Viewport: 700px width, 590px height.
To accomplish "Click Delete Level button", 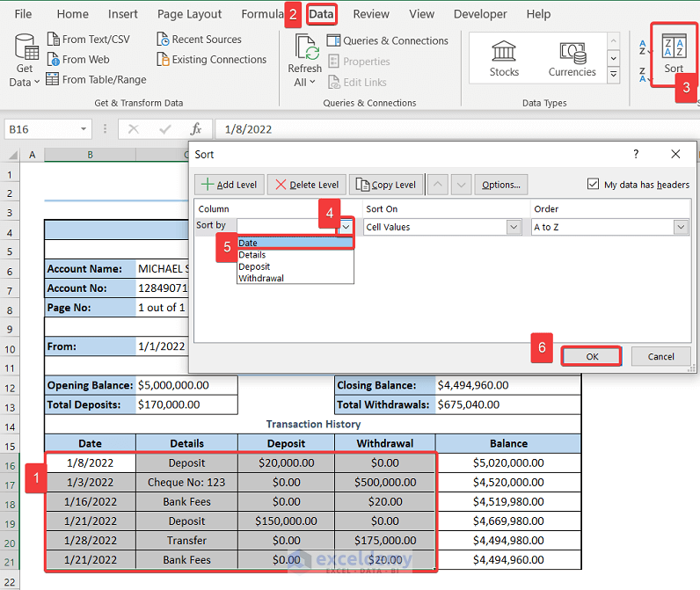I will click(x=307, y=185).
